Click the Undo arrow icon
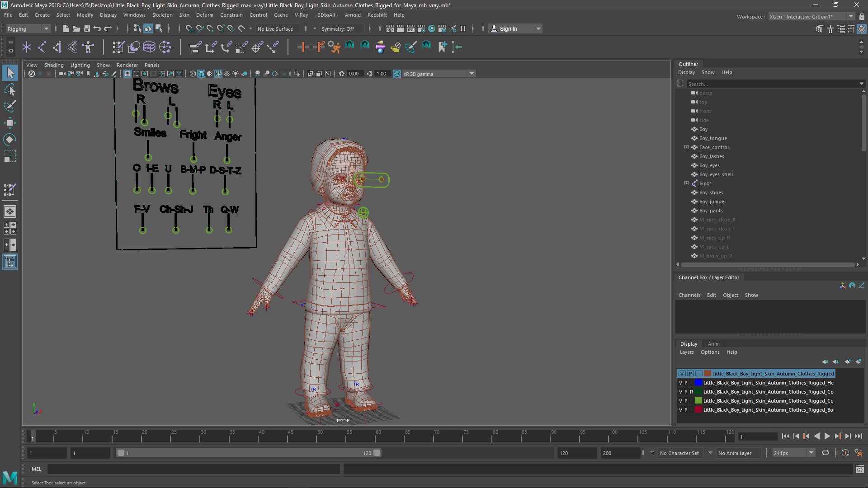The image size is (868, 488). (97, 28)
